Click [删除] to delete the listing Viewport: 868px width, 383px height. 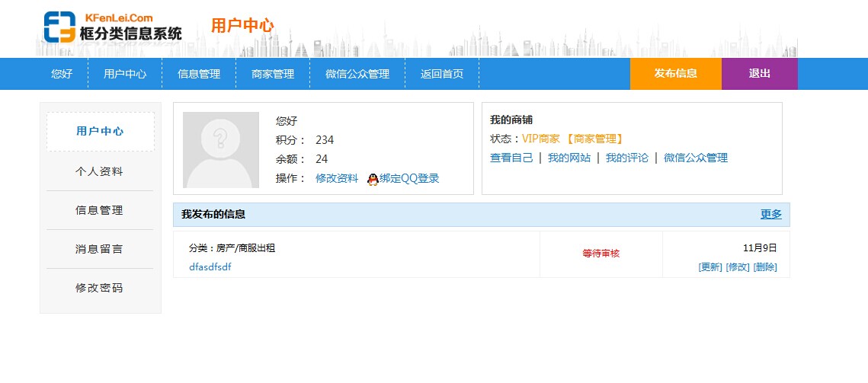tap(765, 267)
